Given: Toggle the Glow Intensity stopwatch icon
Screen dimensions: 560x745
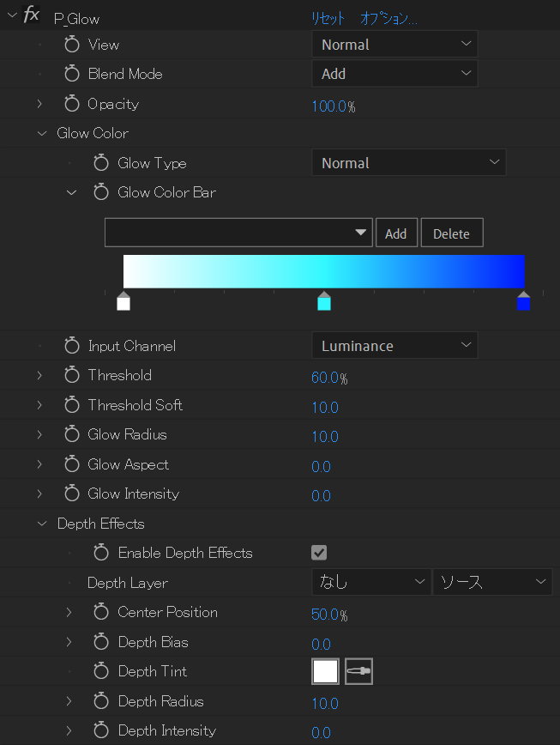Looking at the screenshot, I should pyautogui.click(x=72, y=494).
